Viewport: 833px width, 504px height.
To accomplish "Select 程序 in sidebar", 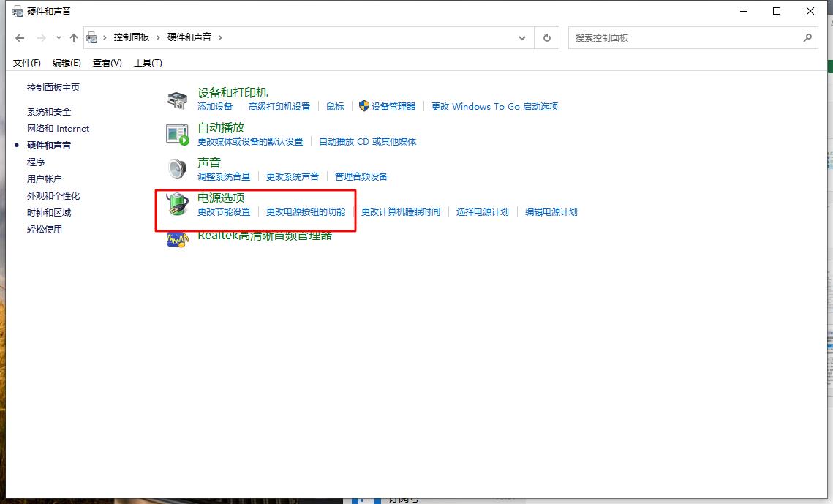I will (x=36, y=162).
